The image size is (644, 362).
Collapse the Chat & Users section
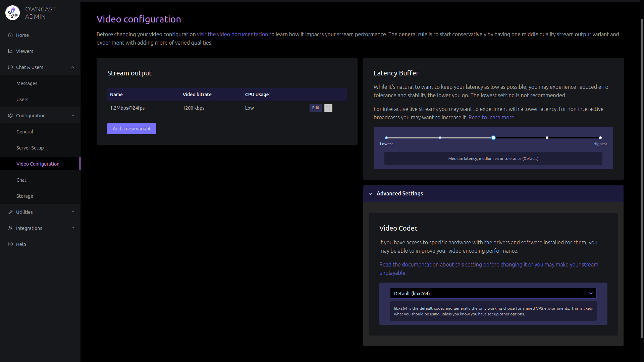[x=73, y=67]
